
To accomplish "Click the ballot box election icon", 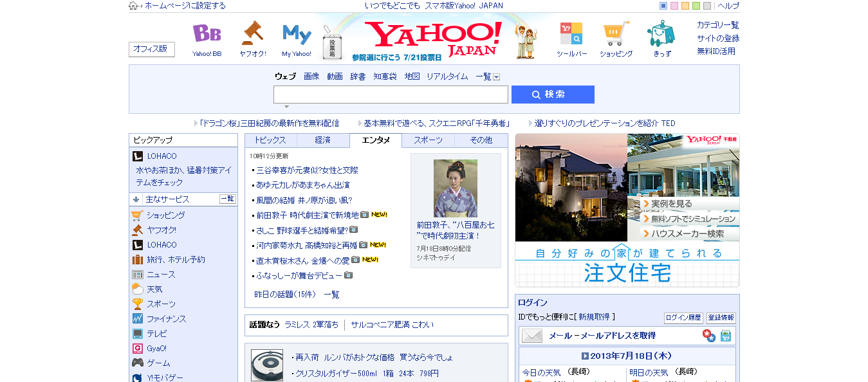I will 333,42.
